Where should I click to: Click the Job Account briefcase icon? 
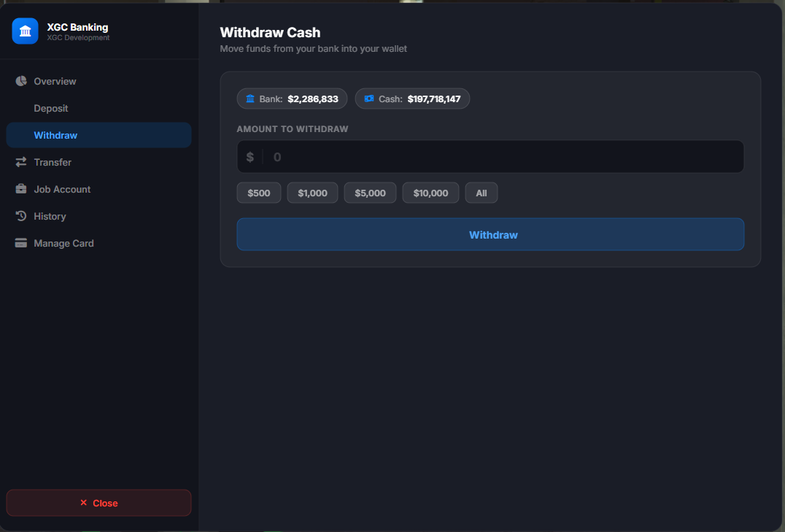[21, 189]
